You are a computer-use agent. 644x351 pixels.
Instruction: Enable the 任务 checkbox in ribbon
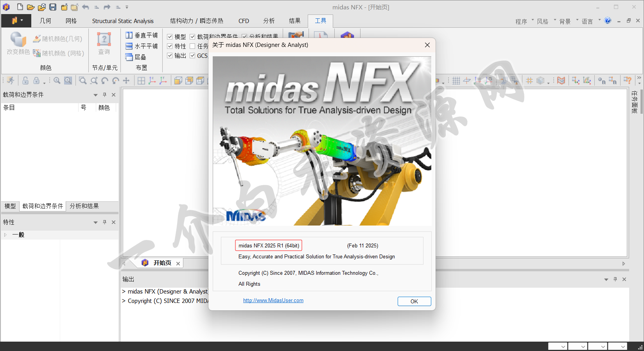click(x=192, y=46)
